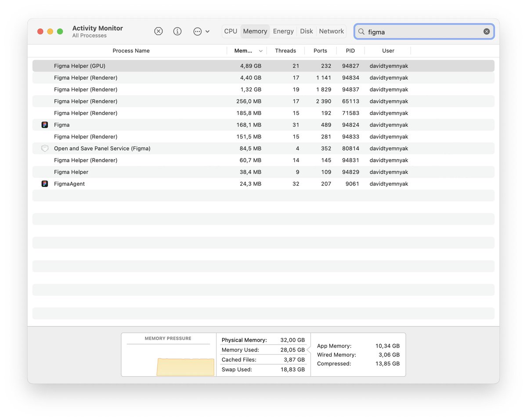Click the 168,1 MB memory value
This screenshot has width=527, height=420.
point(249,125)
